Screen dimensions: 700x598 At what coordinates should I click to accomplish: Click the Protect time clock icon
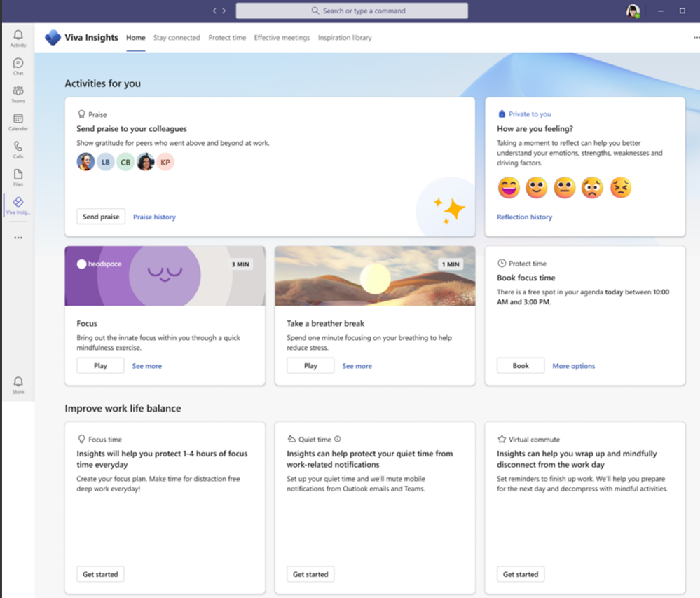502,263
